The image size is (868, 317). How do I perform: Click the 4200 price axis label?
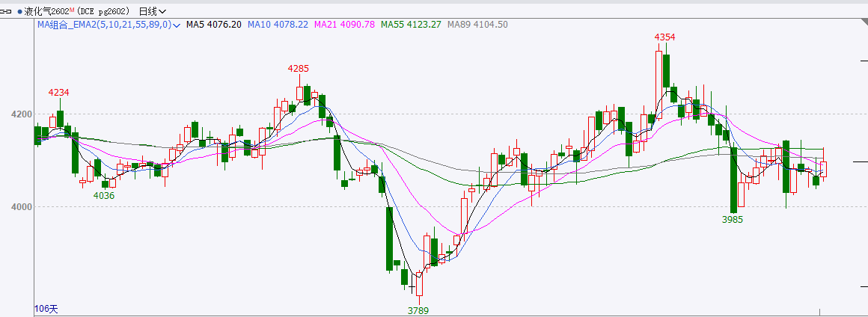pyautogui.click(x=21, y=114)
